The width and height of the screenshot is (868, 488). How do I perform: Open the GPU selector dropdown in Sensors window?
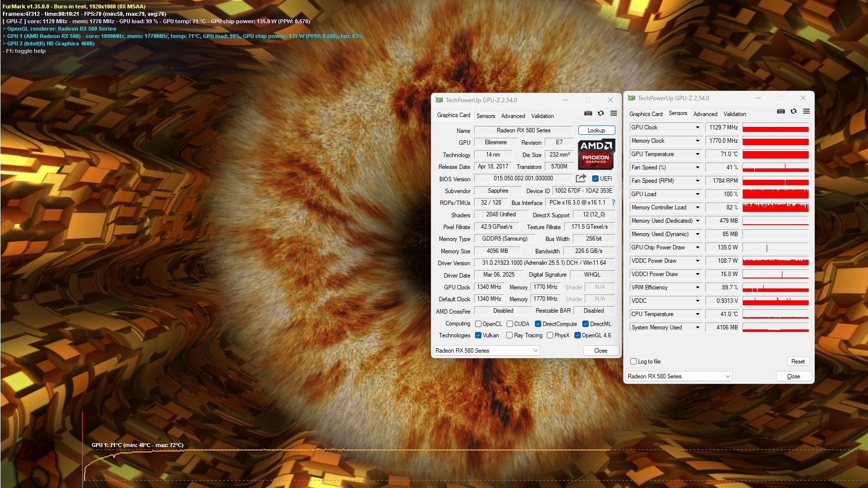click(x=679, y=376)
